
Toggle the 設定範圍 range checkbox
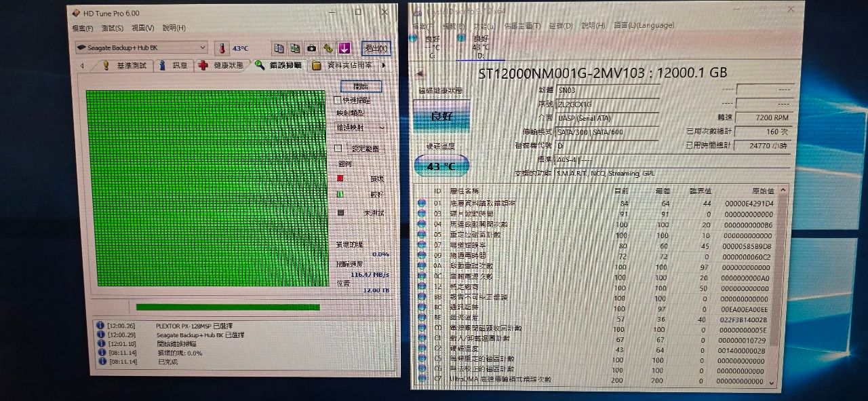[x=338, y=148]
